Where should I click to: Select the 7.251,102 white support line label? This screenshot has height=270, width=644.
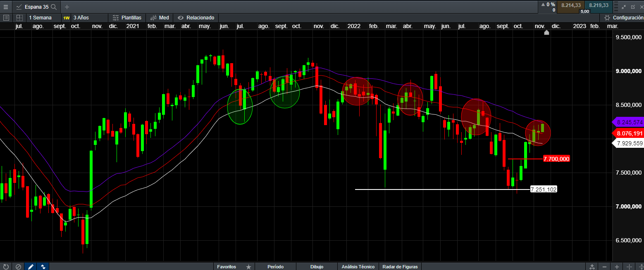click(544, 189)
